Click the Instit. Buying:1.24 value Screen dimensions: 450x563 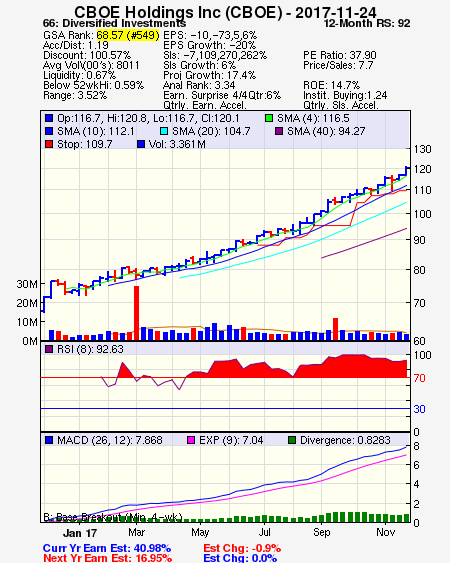345,96
